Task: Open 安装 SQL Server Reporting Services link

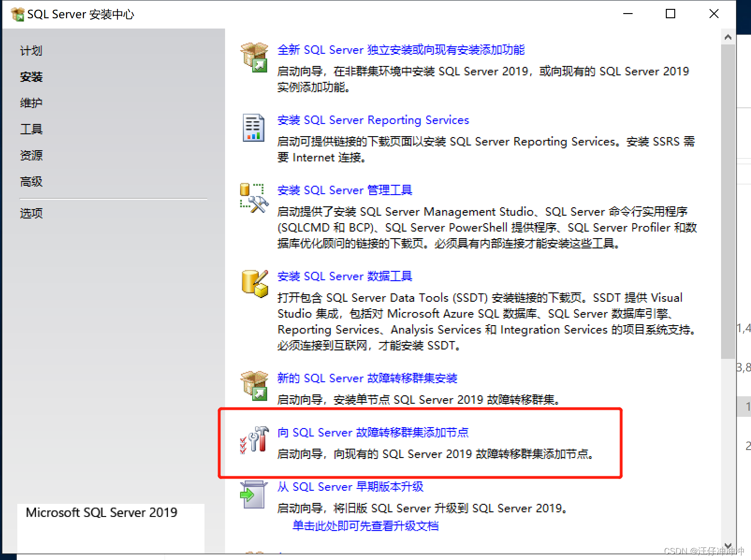Action: tap(373, 120)
